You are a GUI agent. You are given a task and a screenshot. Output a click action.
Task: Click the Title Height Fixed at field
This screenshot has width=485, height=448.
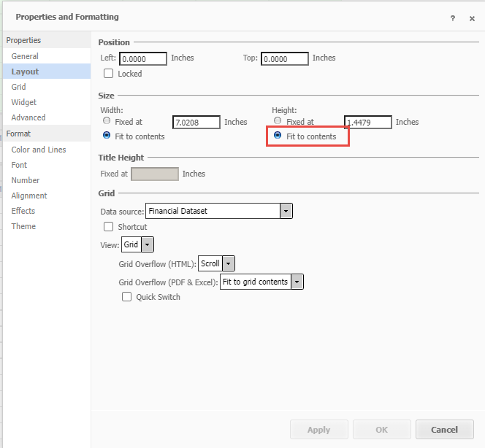(155, 174)
